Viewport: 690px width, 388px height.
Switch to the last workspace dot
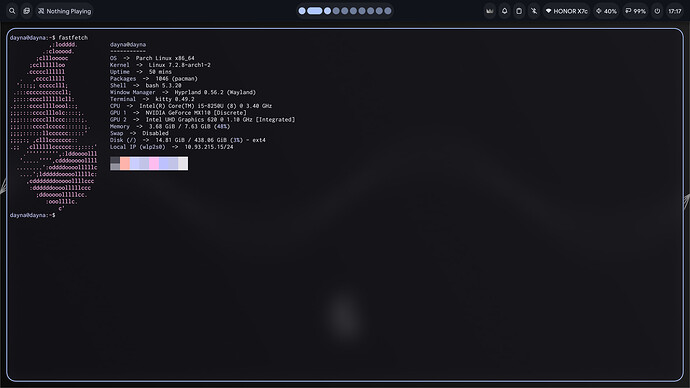(x=388, y=11)
